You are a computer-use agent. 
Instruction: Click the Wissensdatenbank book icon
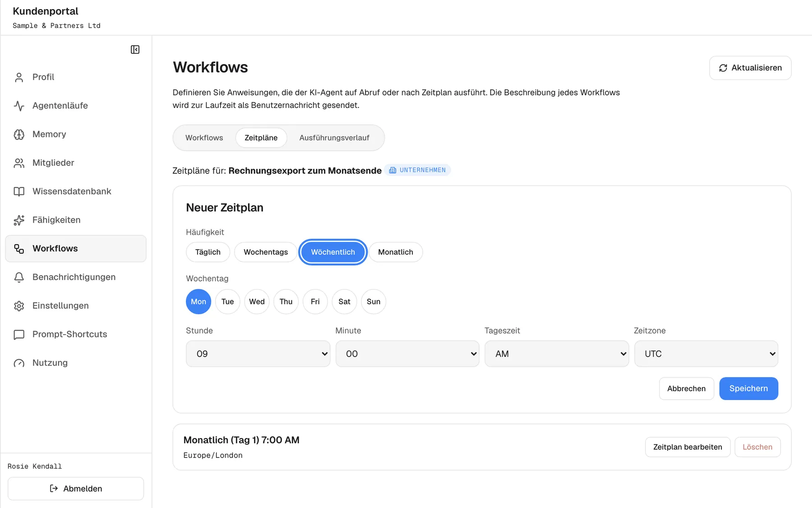click(x=19, y=191)
